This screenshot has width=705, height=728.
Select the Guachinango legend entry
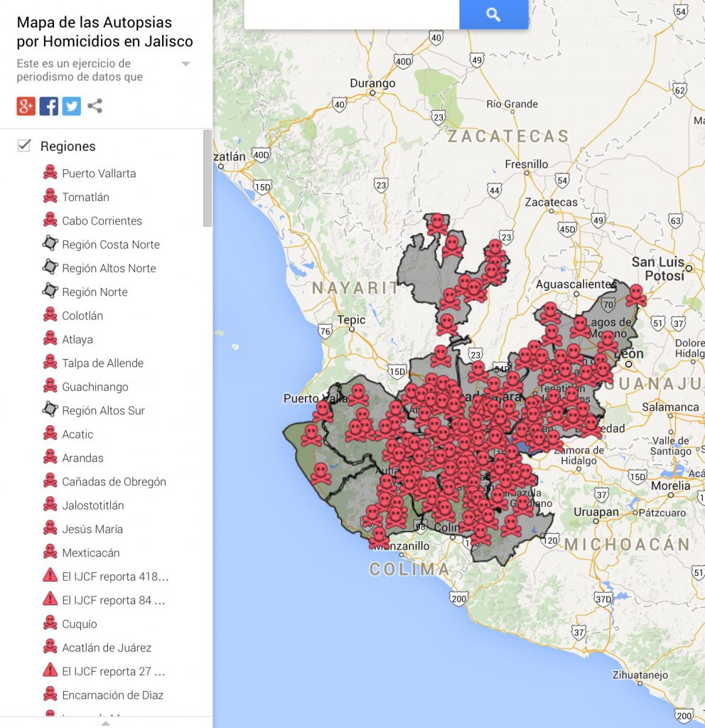(50, 386)
